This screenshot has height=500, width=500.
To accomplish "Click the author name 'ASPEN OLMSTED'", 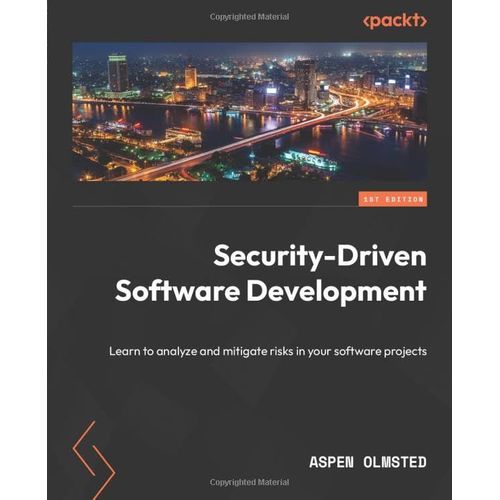I will click(x=368, y=462).
